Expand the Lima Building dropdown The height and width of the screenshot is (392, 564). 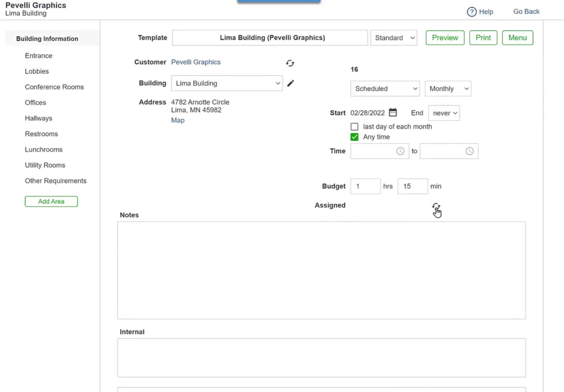pyautogui.click(x=227, y=83)
